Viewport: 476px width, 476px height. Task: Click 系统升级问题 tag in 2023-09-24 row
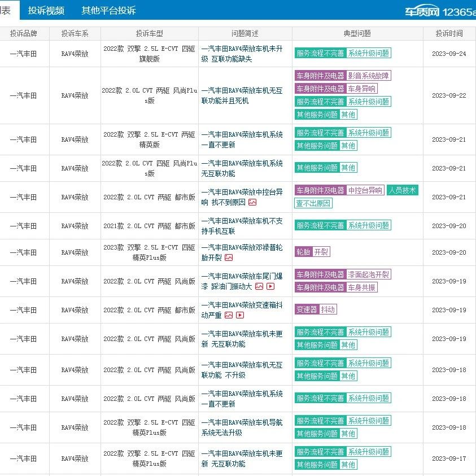click(369, 53)
